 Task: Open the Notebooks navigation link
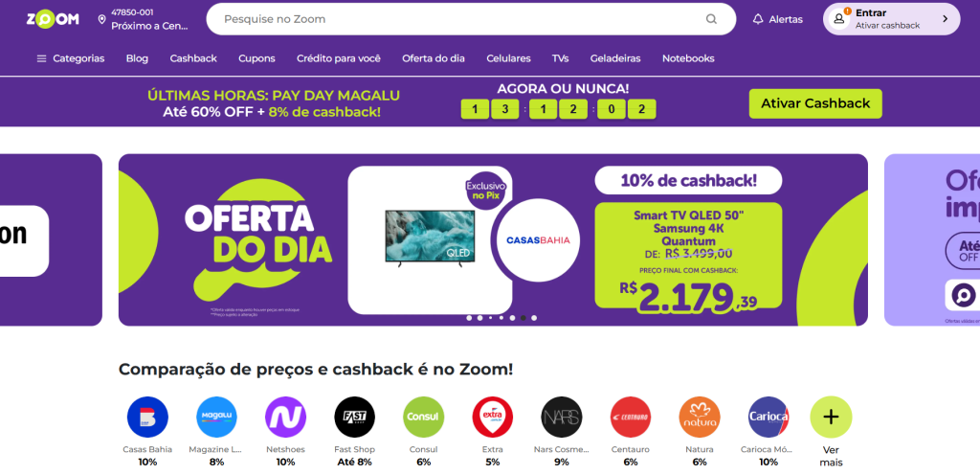688,58
